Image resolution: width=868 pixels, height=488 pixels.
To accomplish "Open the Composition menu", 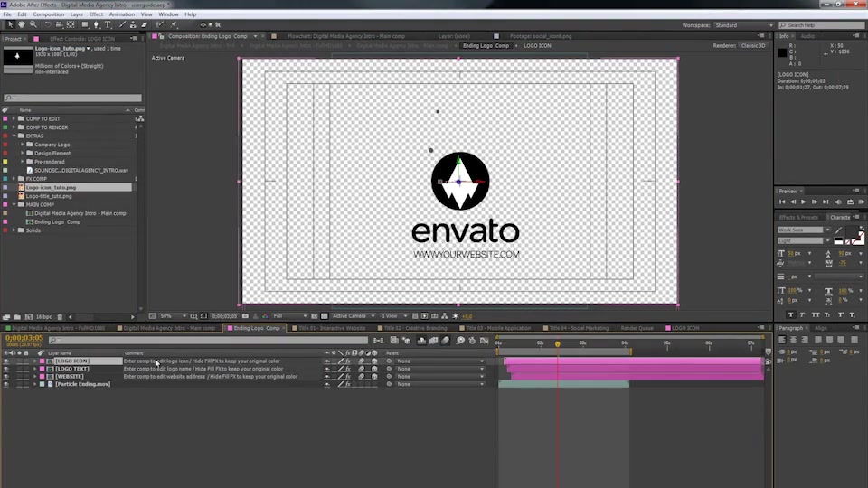I will (x=48, y=14).
